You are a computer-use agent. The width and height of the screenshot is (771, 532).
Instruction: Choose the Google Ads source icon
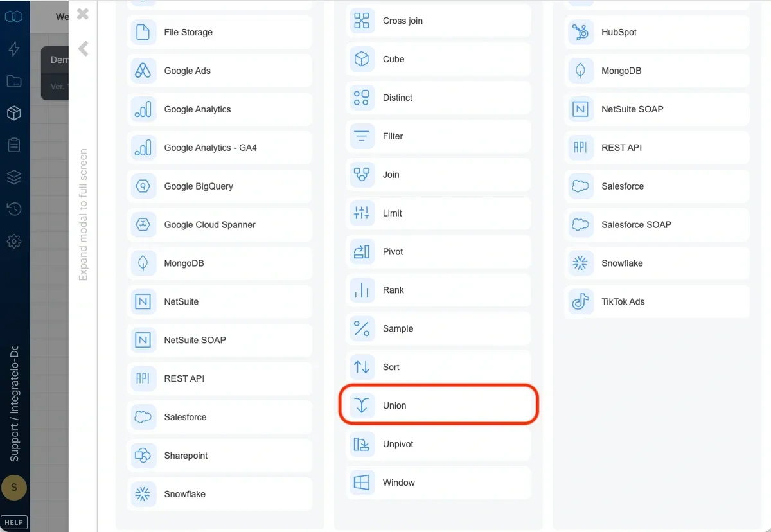[x=143, y=71]
